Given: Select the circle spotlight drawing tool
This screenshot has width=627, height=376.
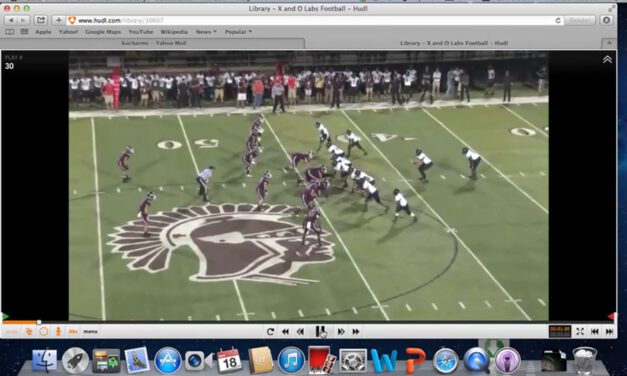Looking at the screenshot, I should (x=44, y=332).
